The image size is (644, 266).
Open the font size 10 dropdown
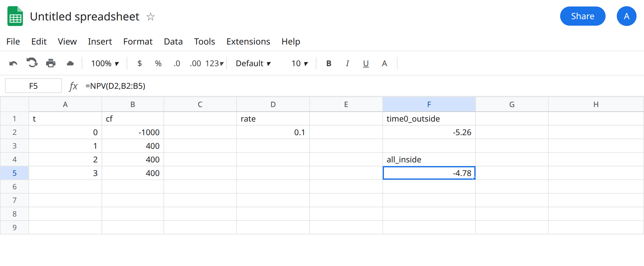tap(300, 63)
